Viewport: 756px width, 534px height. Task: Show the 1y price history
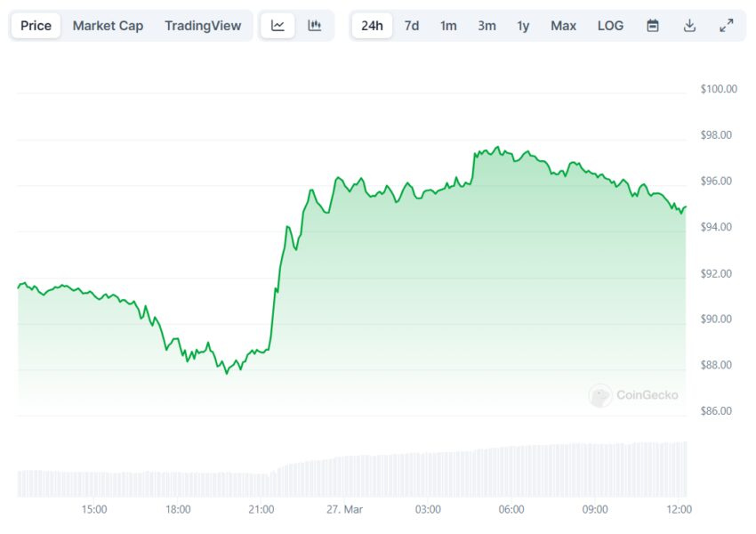(x=523, y=26)
